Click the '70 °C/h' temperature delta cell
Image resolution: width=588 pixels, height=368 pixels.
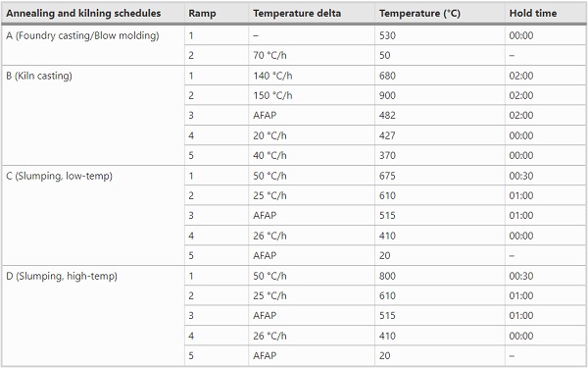(x=312, y=55)
